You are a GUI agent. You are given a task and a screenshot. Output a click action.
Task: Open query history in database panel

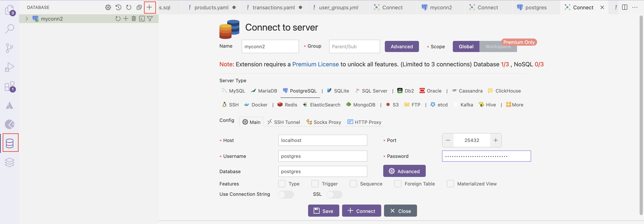118,8
